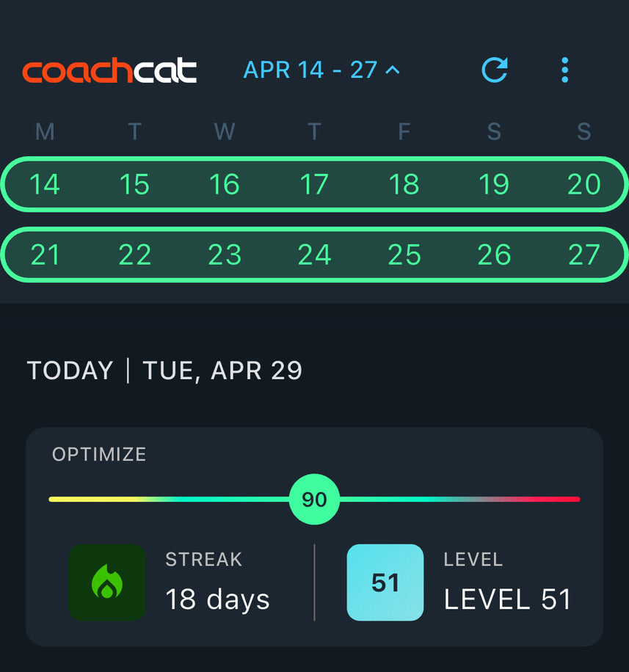Image resolution: width=629 pixels, height=672 pixels.
Task: Select April 14 in the calendar
Action: [x=45, y=185]
